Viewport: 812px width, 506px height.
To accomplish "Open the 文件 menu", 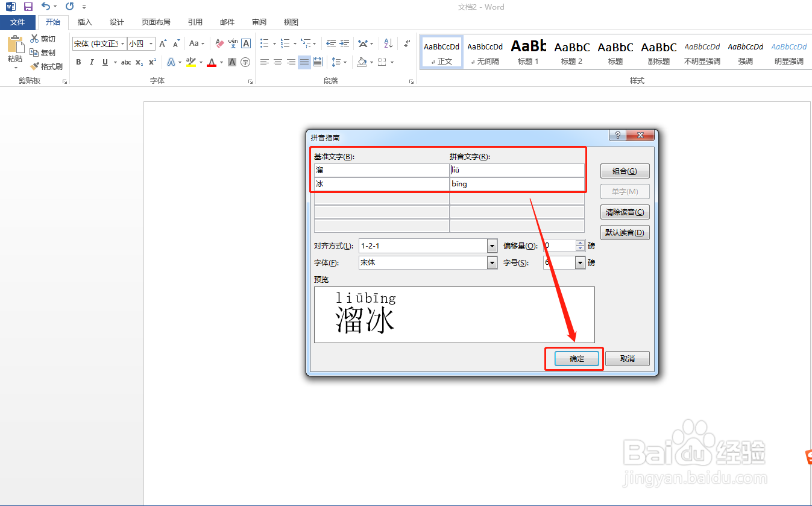I will pyautogui.click(x=18, y=22).
